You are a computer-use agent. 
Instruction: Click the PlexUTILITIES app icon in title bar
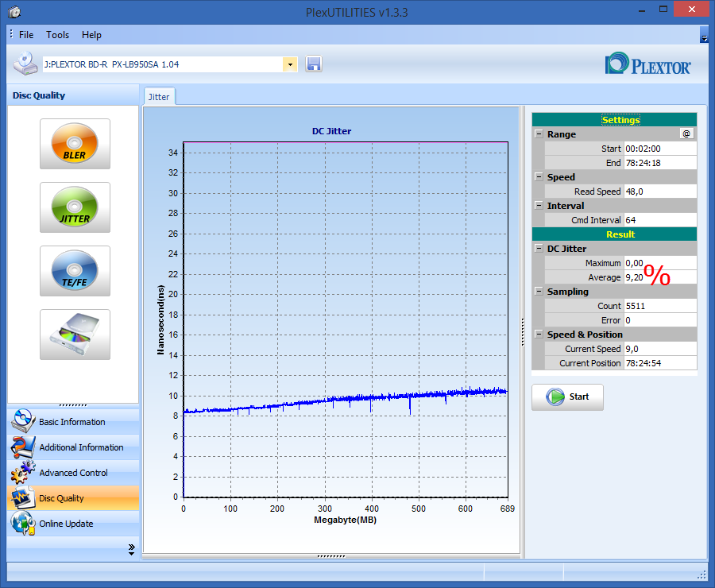(x=14, y=12)
